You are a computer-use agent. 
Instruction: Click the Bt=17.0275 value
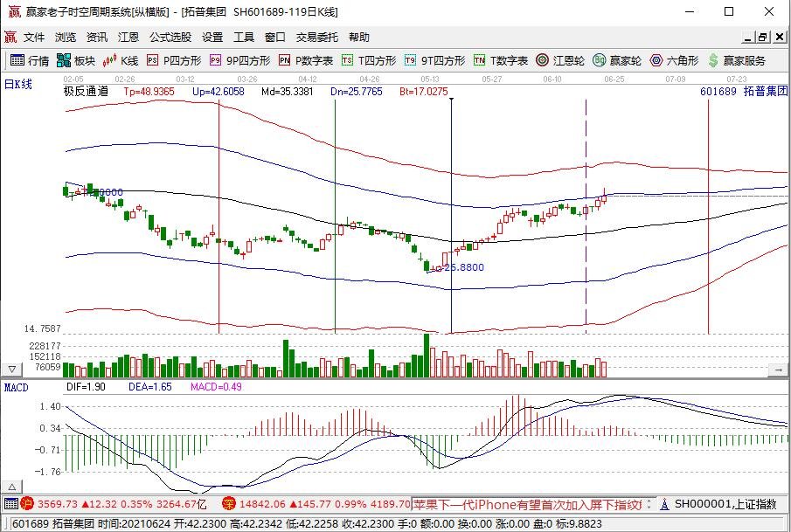point(423,91)
